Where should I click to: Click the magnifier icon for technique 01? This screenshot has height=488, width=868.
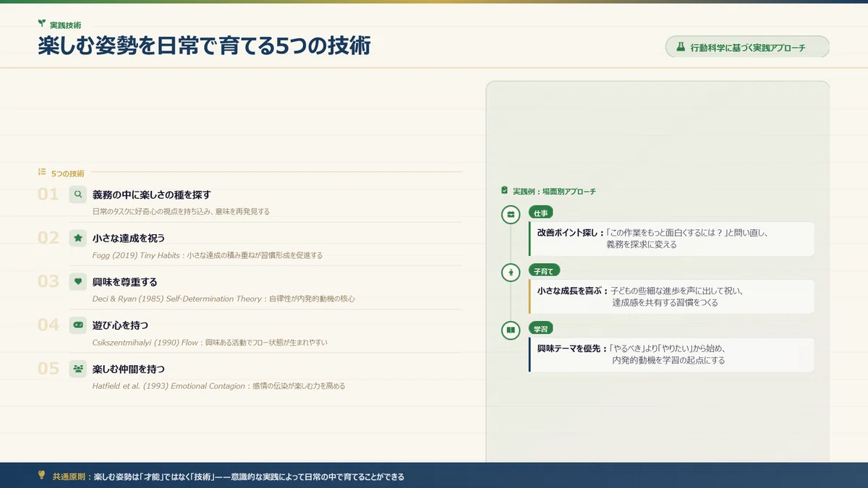point(78,194)
